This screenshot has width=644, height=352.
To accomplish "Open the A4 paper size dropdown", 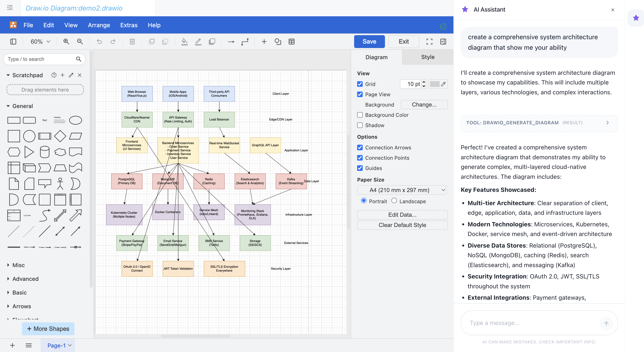I will click(x=402, y=190).
